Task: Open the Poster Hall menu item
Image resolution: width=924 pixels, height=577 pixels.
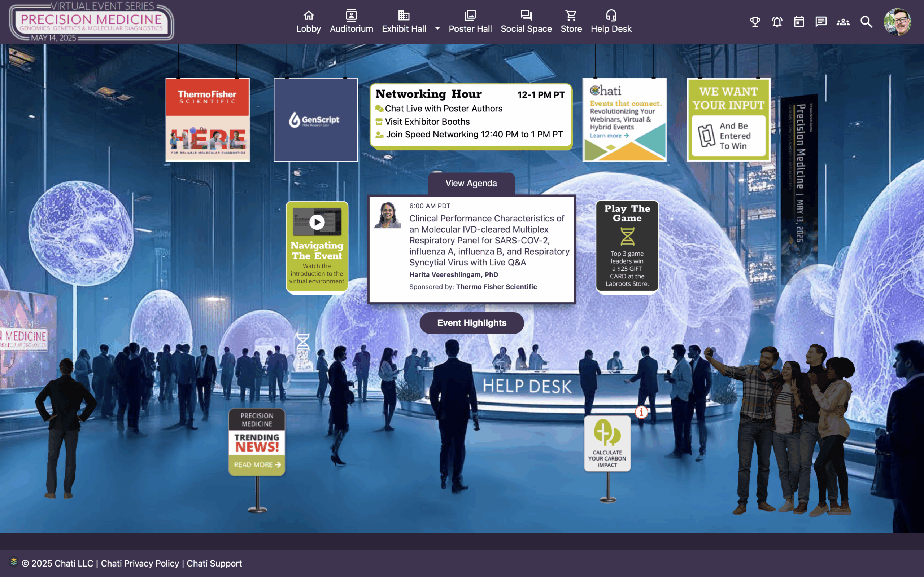Action: point(470,22)
